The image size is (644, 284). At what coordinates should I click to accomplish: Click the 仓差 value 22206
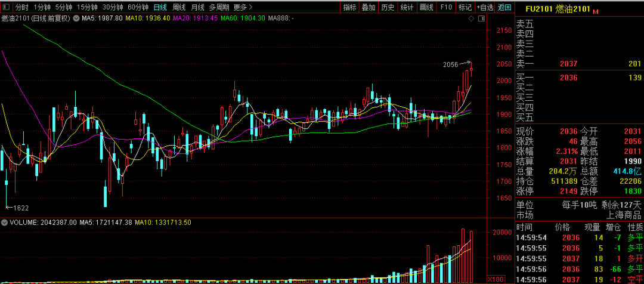click(x=630, y=181)
